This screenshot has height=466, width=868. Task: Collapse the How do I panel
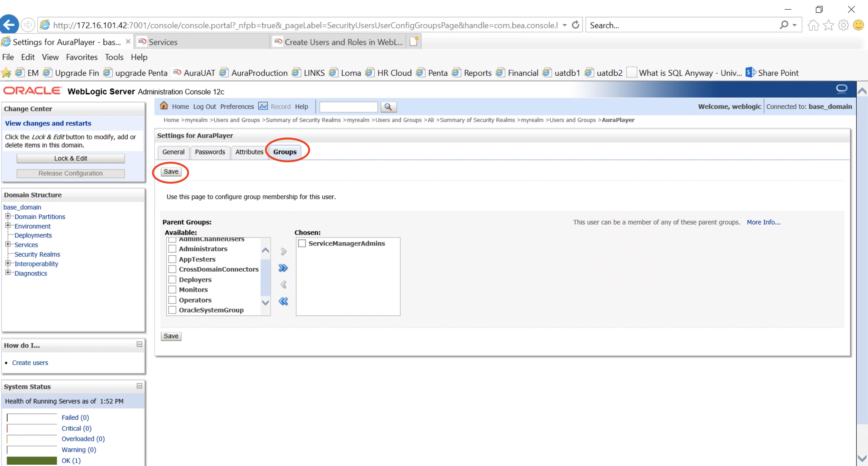point(139,344)
